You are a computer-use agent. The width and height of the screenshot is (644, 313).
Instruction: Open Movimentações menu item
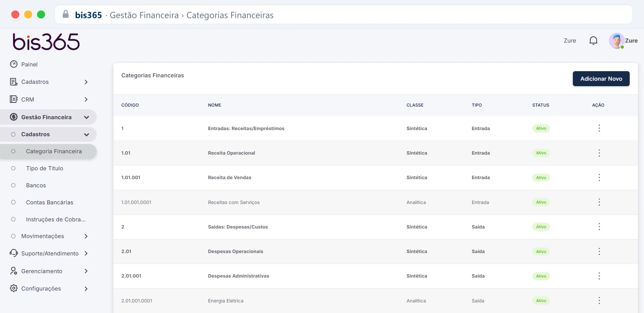coord(43,236)
